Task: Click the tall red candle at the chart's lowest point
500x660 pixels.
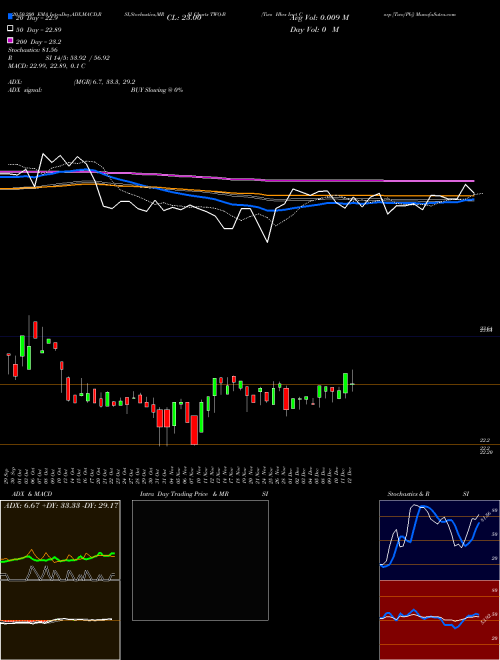Action: point(194,429)
